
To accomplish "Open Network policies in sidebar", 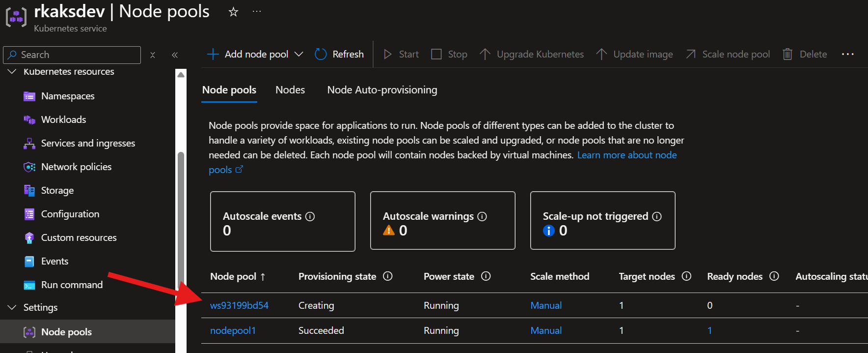I will (x=76, y=167).
